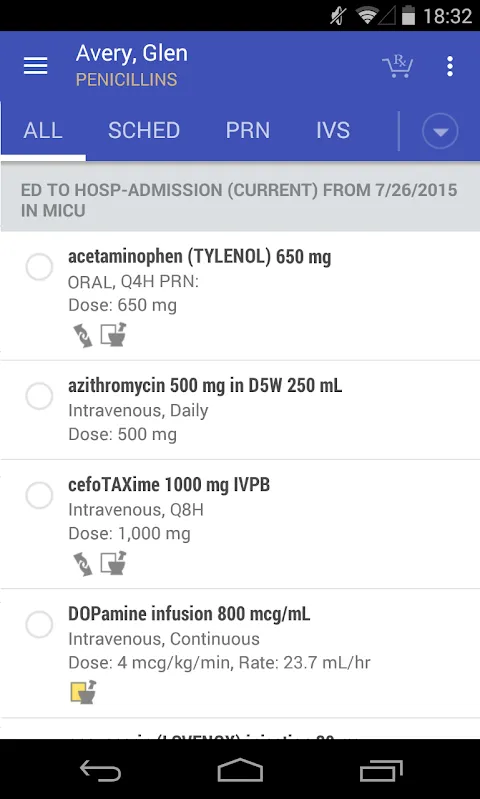
Task: Open the hamburger navigation menu
Action: [x=36, y=66]
